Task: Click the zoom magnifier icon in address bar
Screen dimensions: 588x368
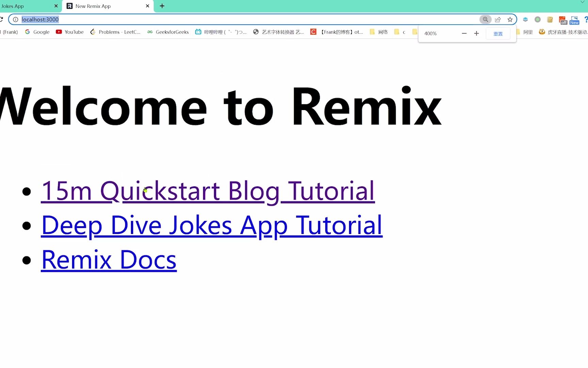Action: coord(485,19)
